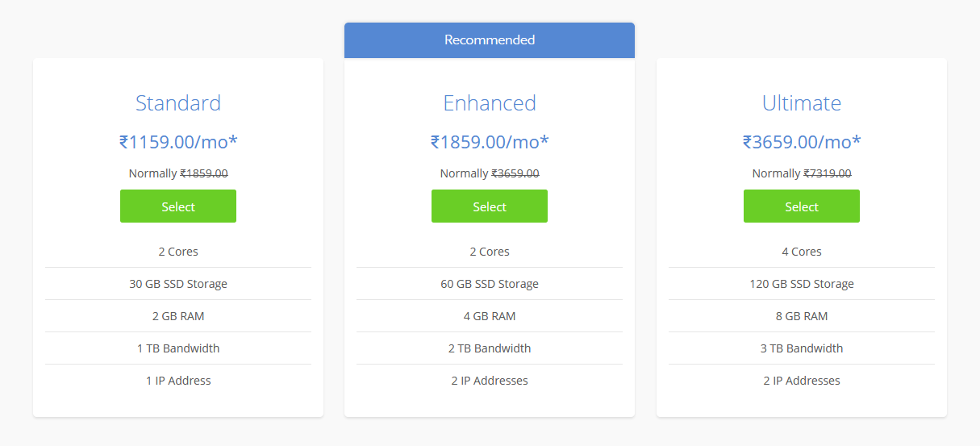Click the ₹1859.00/mo Enhanced price
Image resolution: width=980 pixels, height=446 pixels.
(x=490, y=143)
